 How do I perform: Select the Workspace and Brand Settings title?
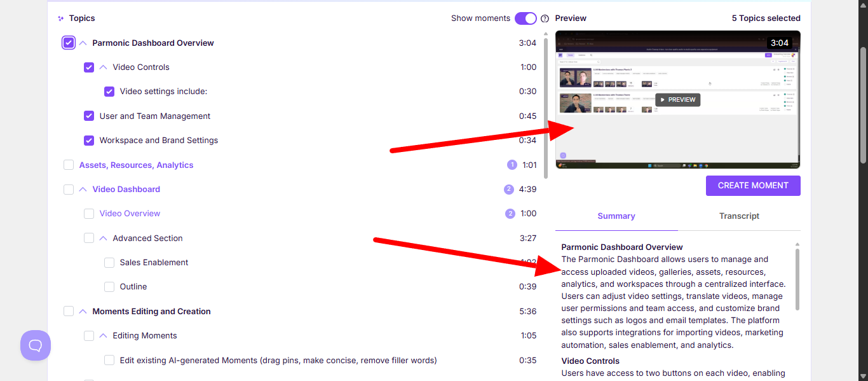(x=159, y=141)
